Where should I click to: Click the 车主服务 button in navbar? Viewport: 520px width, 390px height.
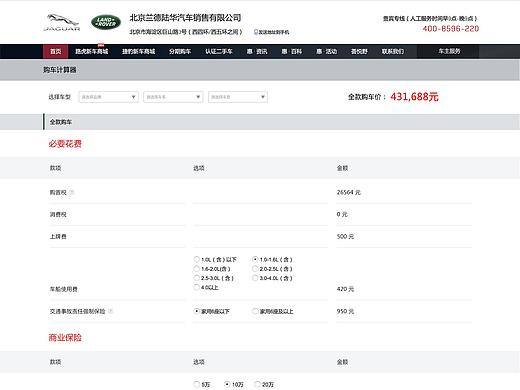pyautogui.click(x=448, y=51)
